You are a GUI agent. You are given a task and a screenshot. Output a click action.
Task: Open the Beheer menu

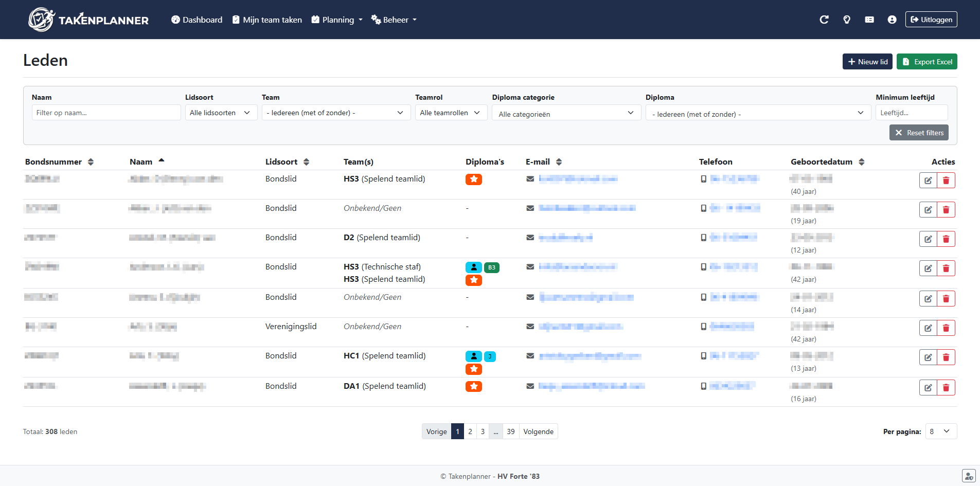point(394,20)
